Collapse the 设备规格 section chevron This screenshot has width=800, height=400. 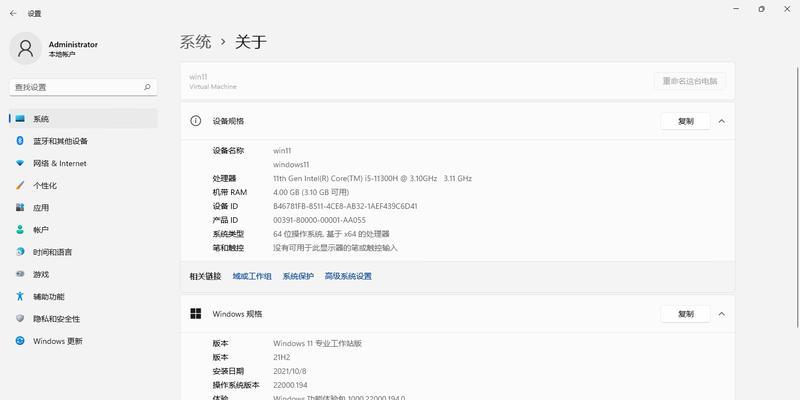[721, 121]
